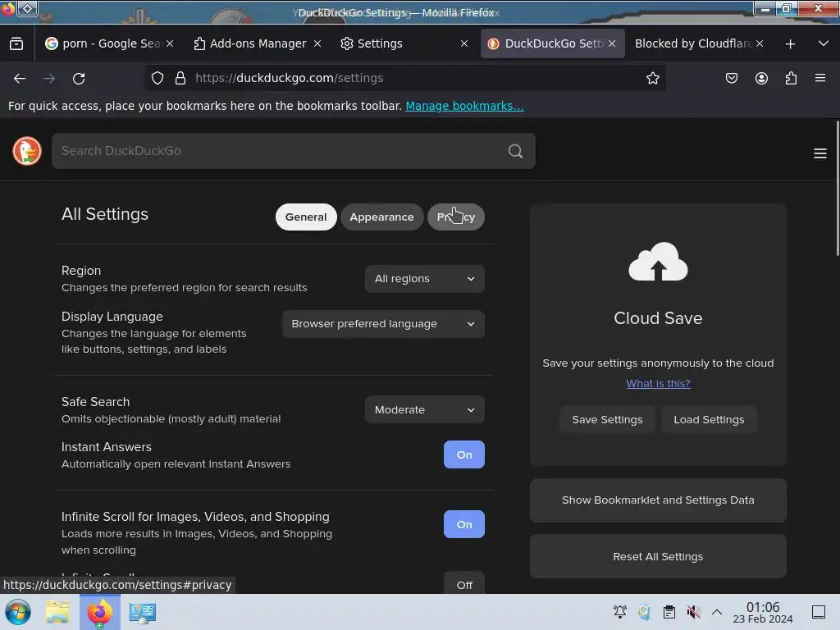This screenshot has height=630, width=840.
Task: Click the page vertical scrollbar
Action: pos(837,189)
